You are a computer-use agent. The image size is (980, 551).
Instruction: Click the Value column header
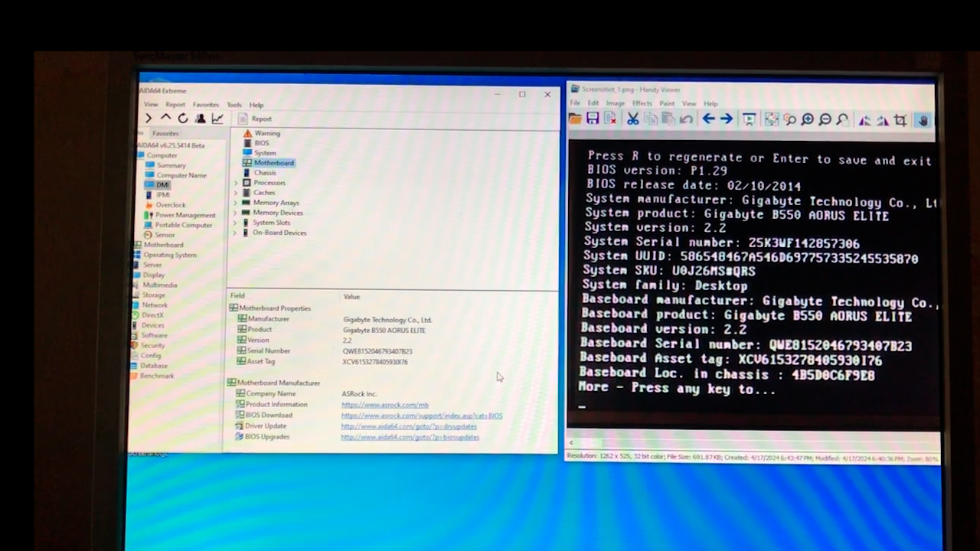point(351,296)
